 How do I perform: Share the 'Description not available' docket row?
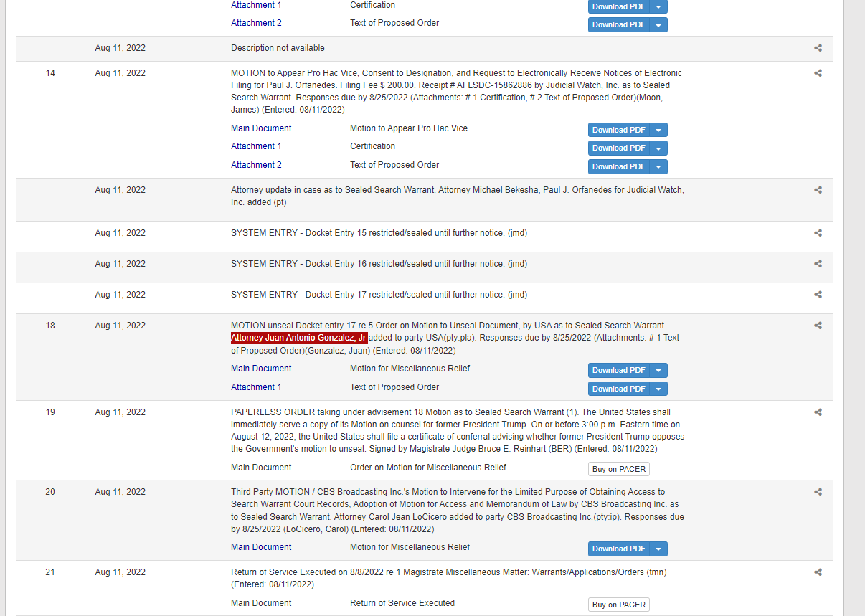[x=818, y=48]
